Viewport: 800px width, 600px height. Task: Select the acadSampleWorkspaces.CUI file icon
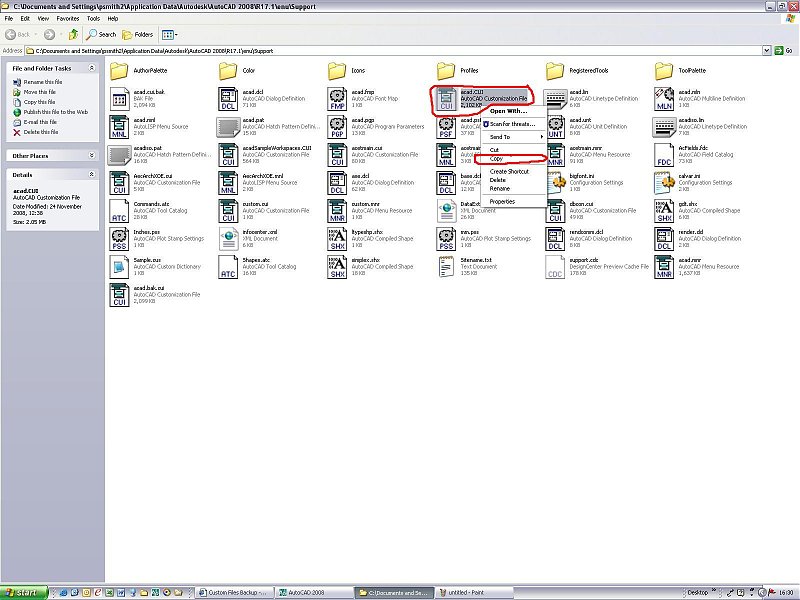pyautogui.click(x=228, y=155)
